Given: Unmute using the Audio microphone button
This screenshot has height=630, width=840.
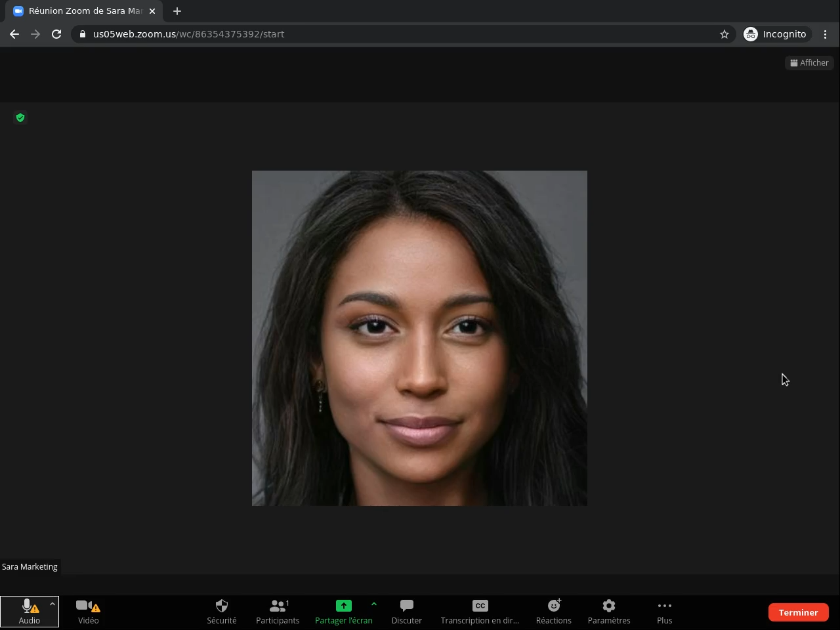Looking at the screenshot, I should [x=30, y=612].
